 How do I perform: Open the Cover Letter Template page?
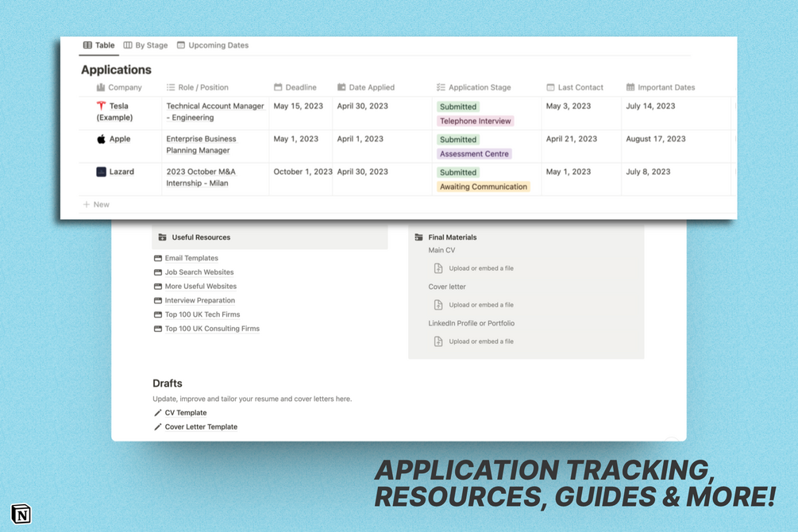[201, 427]
